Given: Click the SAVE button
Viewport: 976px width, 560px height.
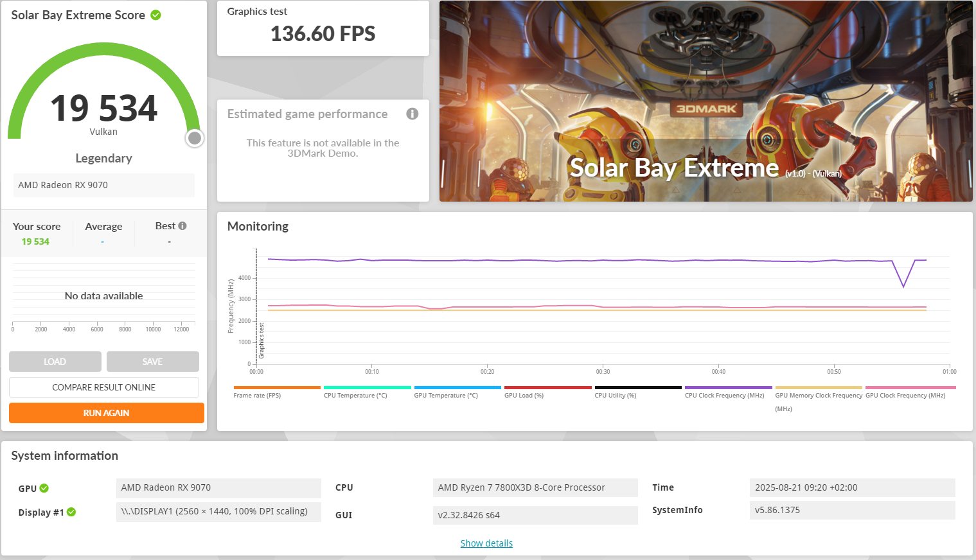Looking at the screenshot, I should 153,362.
